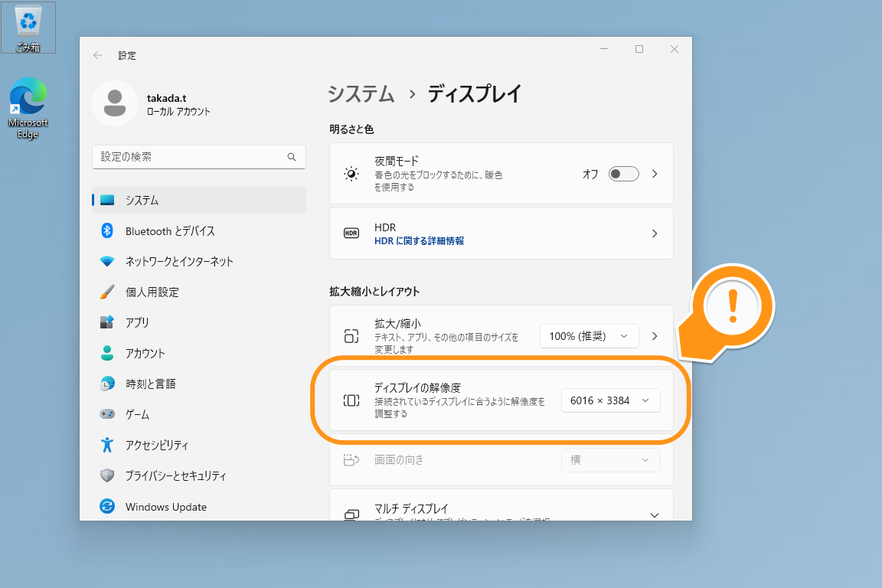Click the back arrow in Settings

click(98, 55)
